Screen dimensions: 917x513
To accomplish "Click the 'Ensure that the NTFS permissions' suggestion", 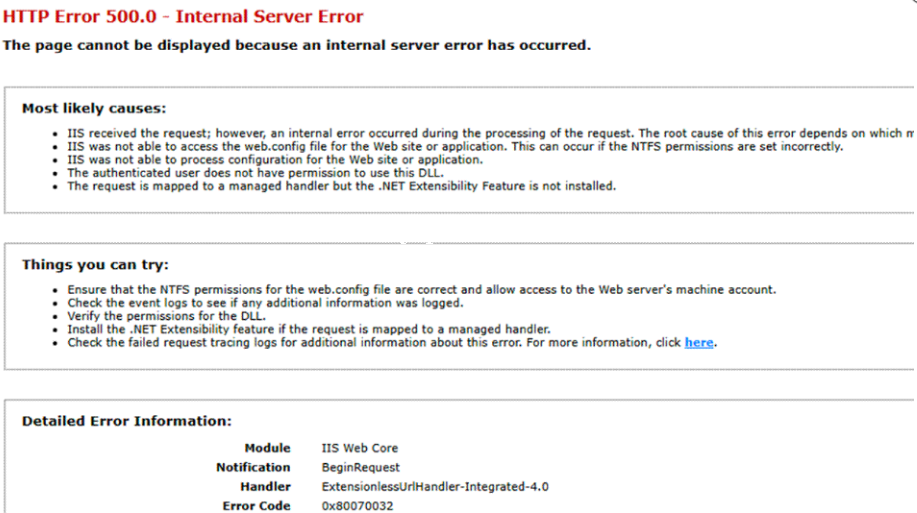I will tap(421, 290).
